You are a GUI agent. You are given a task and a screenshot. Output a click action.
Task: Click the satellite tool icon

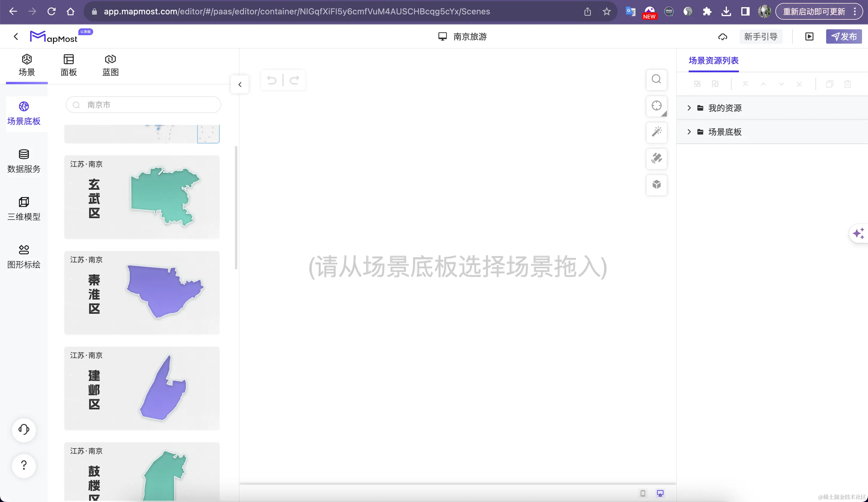656,158
